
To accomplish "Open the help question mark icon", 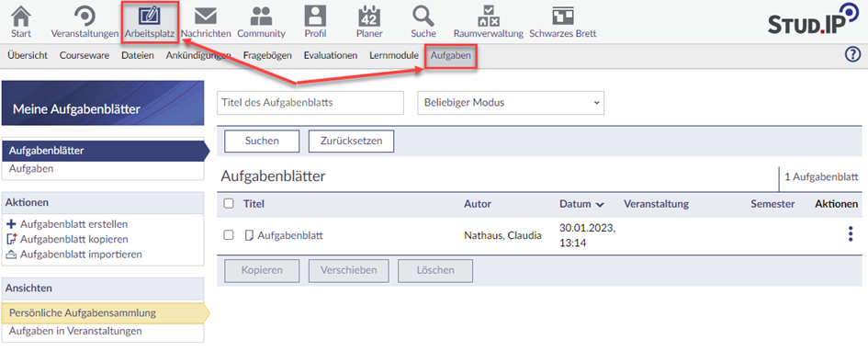I will [x=853, y=55].
